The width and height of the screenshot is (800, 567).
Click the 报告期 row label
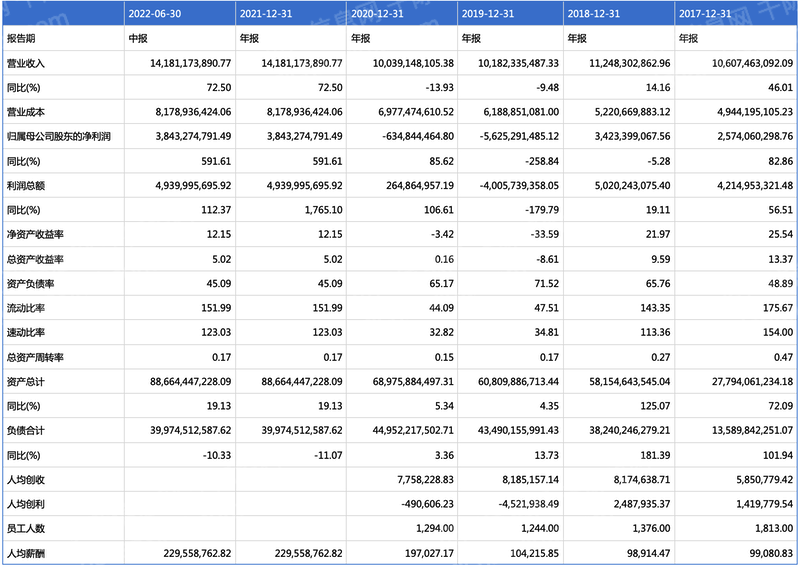[21, 39]
